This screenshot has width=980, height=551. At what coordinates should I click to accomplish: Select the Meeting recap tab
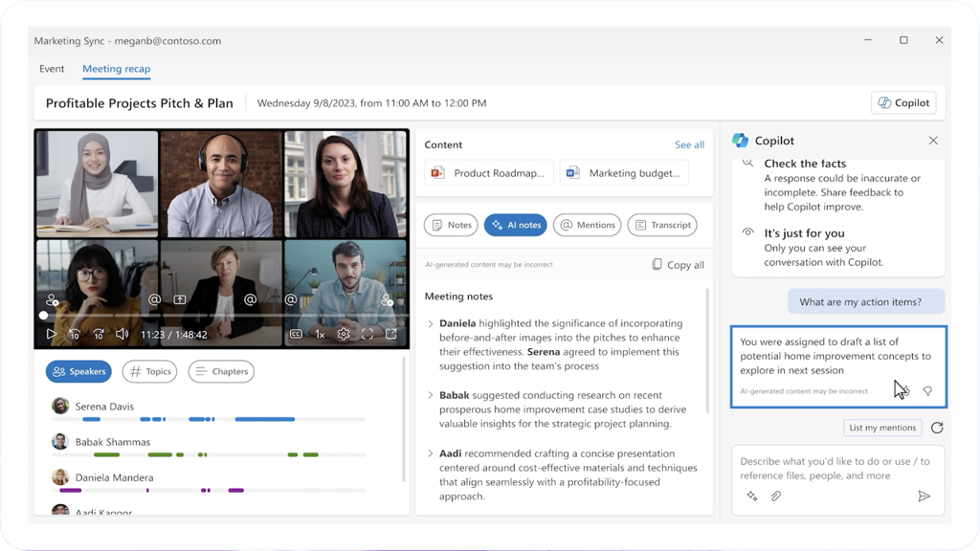click(x=116, y=69)
